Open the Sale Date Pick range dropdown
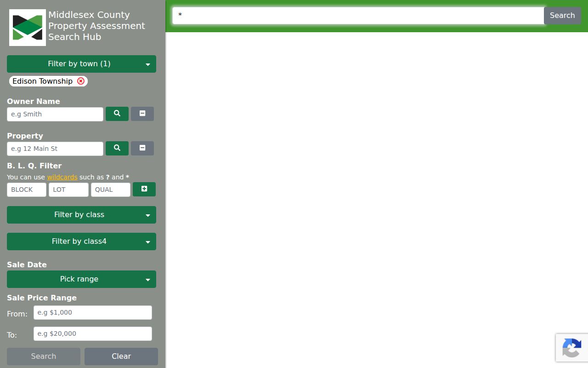 click(81, 279)
